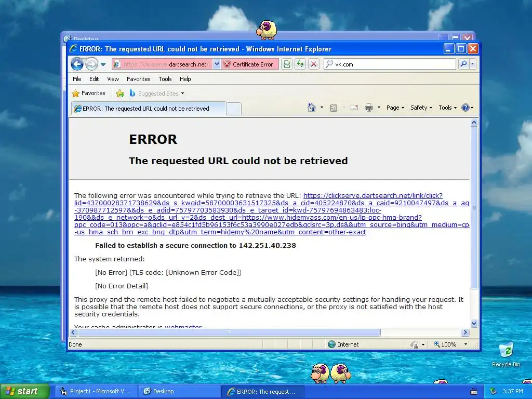The height and width of the screenshot is (399, 532).
Task: Click the Protected Mode lock status icon
Action: 414,345
